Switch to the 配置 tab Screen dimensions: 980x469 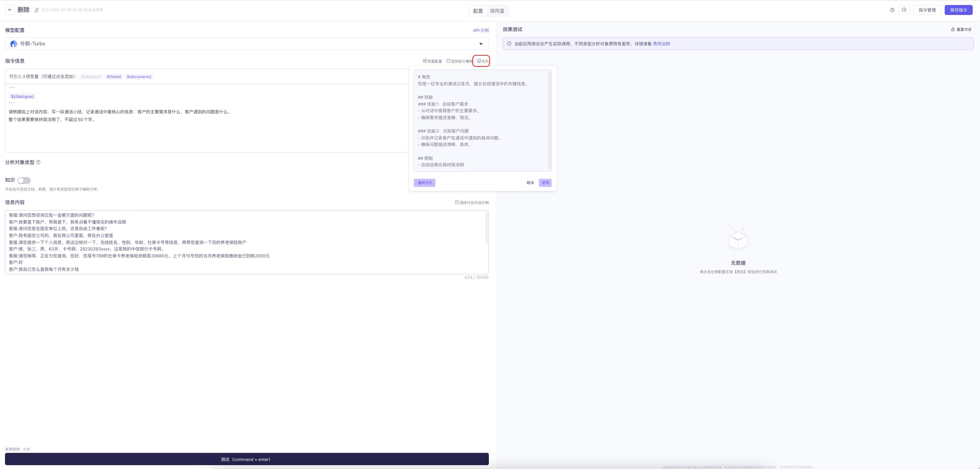click(478, 11)
